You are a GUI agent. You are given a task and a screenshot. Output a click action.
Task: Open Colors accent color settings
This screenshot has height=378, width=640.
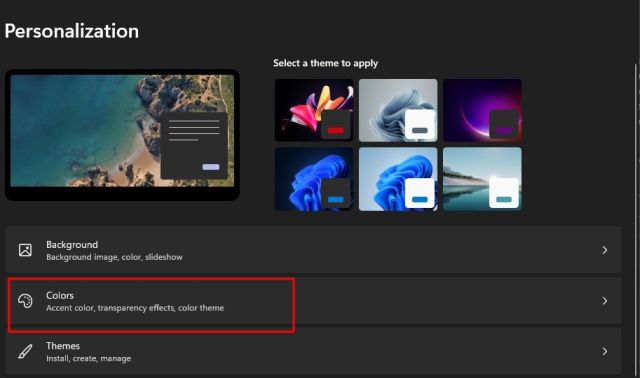tap(313, 301)
